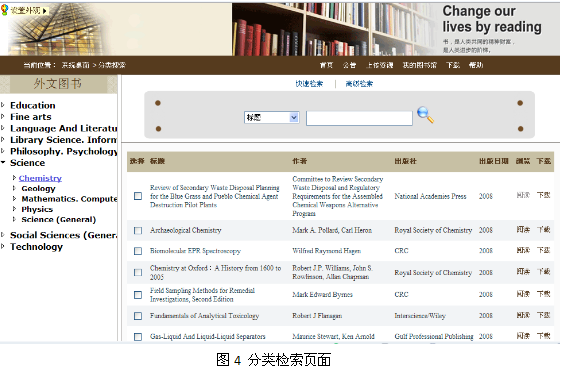Tick the Chemistry at Oxford row checkbox
This screenshot has height=375, width=575.
tap(138, 272)
